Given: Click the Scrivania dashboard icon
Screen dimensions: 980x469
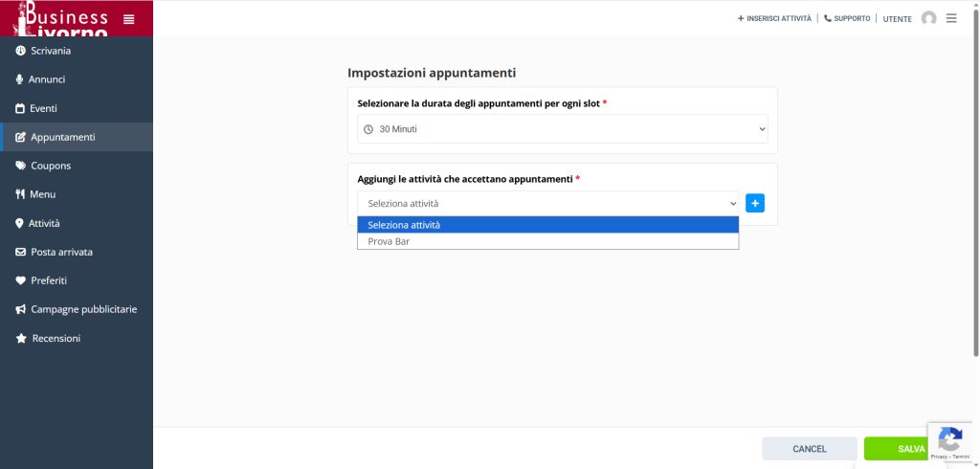Looking at the screenshot, I should 21,51.
